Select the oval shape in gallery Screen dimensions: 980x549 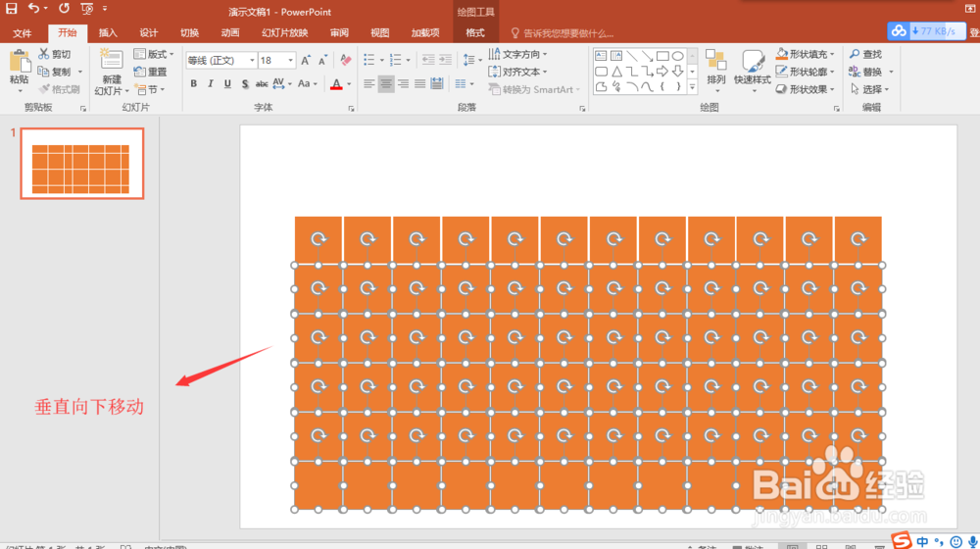tap(677, 56)
